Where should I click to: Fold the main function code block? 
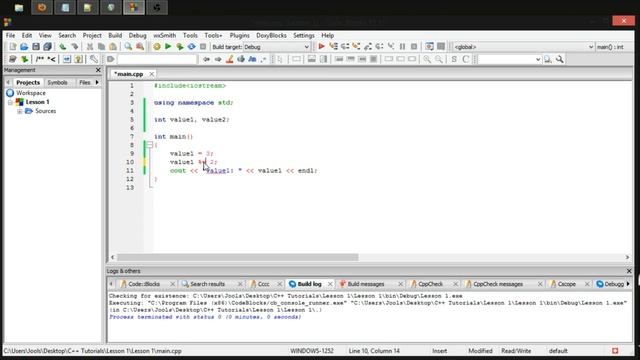(x=149, y=145)
